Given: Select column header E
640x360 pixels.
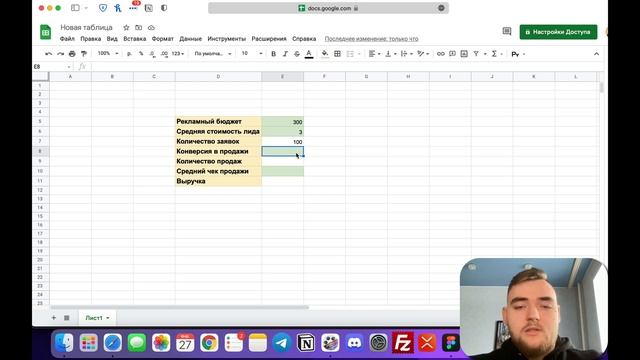Looking at the screenshot, I should pos(282,76).
